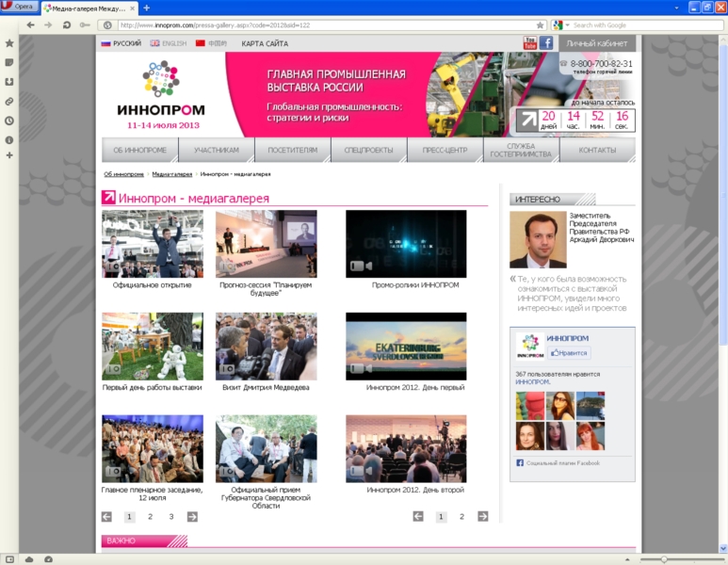Adjust the zoom slider in status bar

(x=664, y=559)
